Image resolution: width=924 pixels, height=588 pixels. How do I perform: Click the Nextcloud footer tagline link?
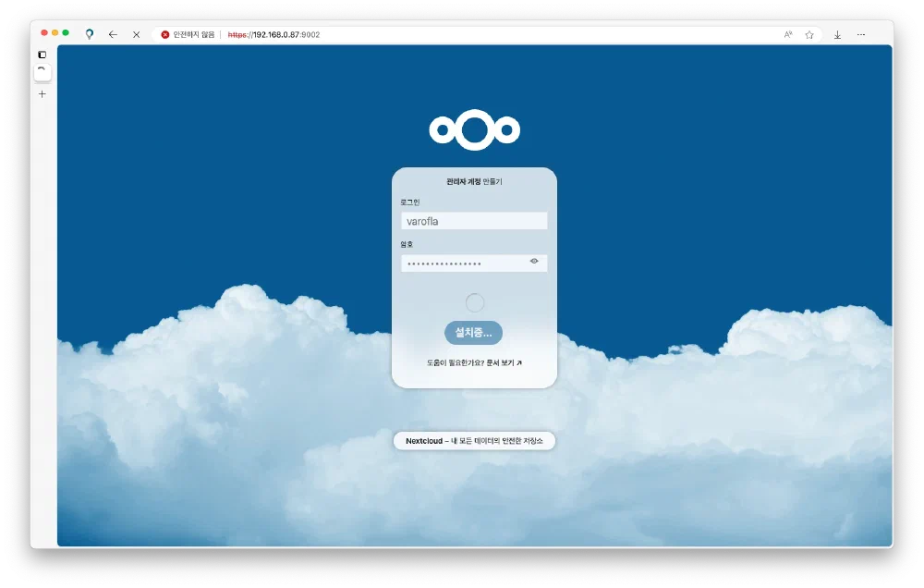point(474,441)
